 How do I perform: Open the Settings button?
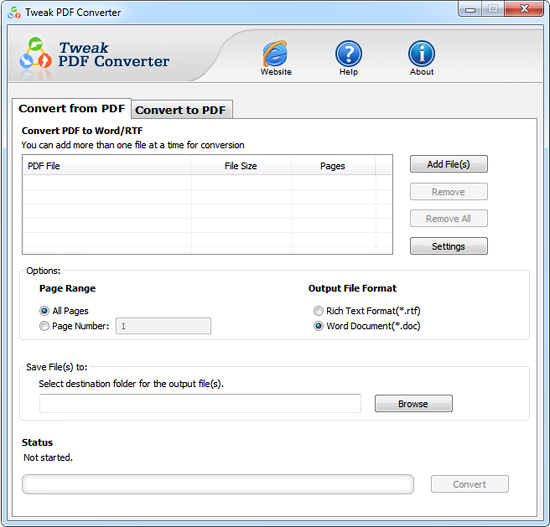tap(449, 246)
